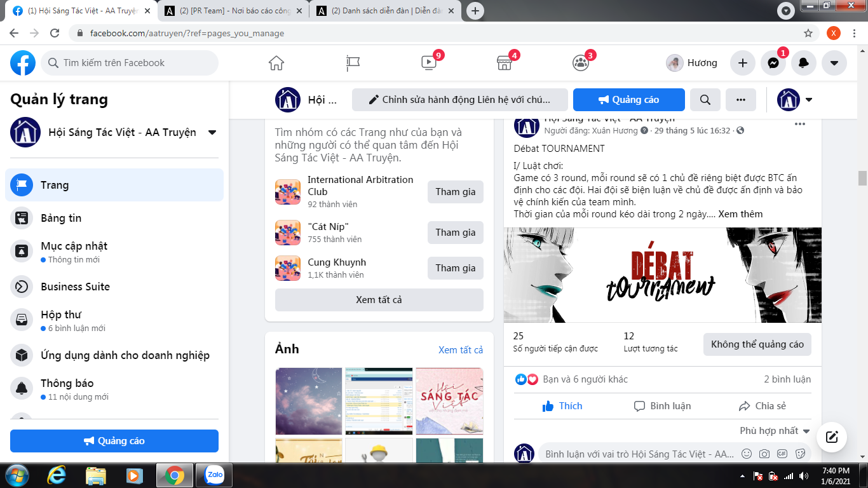Open the notifications bell icon

[804, 63]
